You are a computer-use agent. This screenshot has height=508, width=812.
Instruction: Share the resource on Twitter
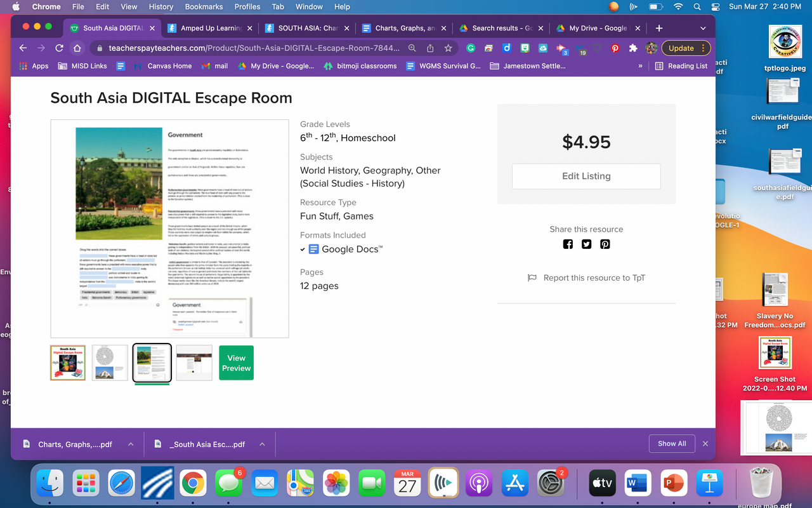click(x=586, y=244)
